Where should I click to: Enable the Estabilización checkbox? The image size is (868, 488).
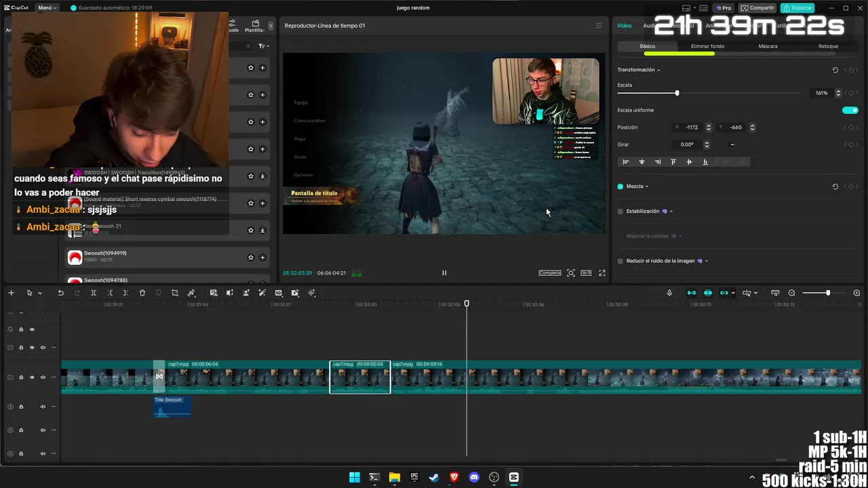coord(620,211)
